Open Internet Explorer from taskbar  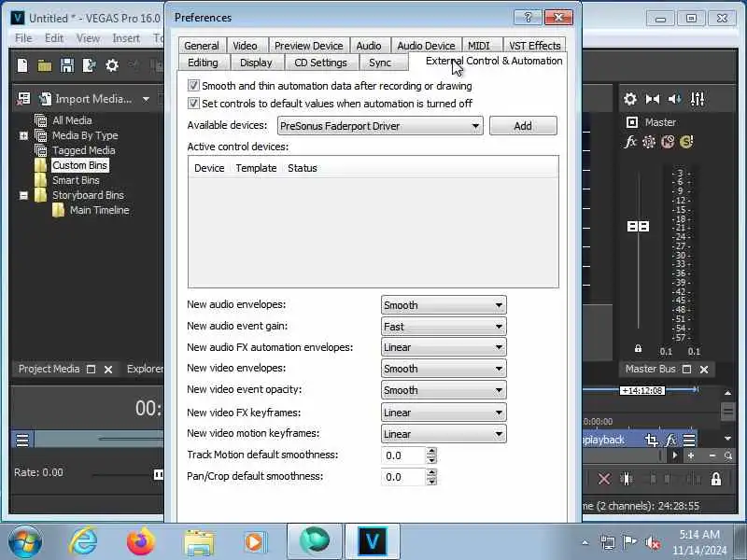(83, 541)
